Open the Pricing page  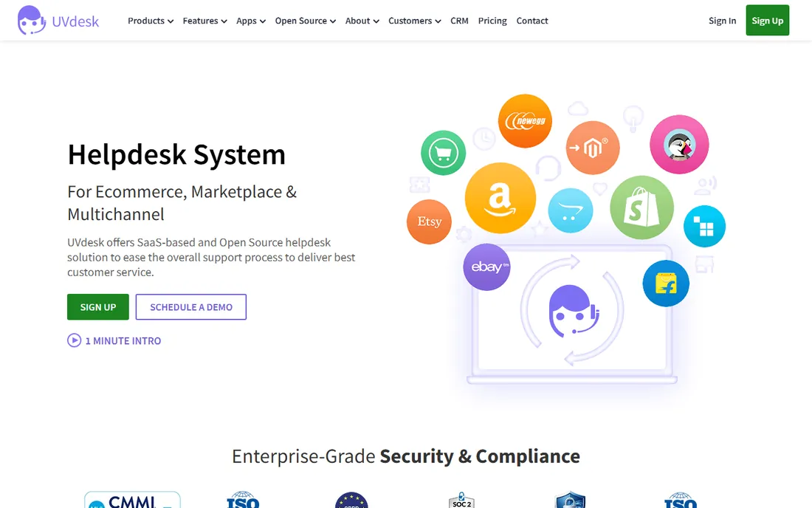492,21
